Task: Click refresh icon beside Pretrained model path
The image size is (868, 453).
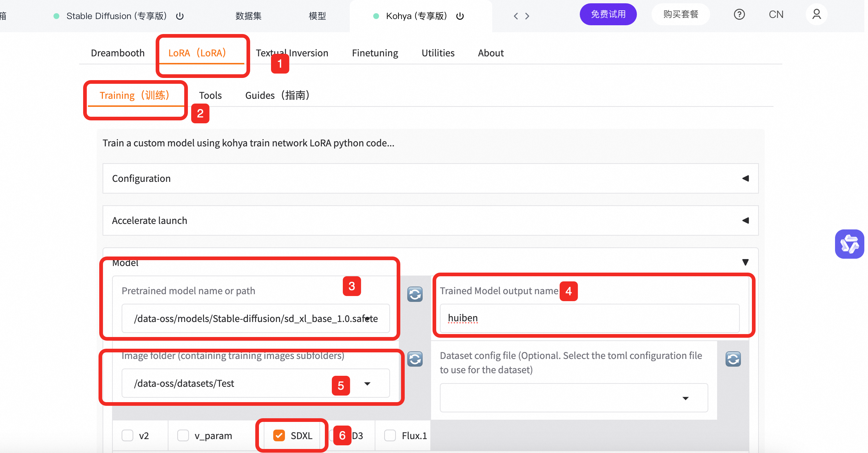Action: tap(415, 294)
